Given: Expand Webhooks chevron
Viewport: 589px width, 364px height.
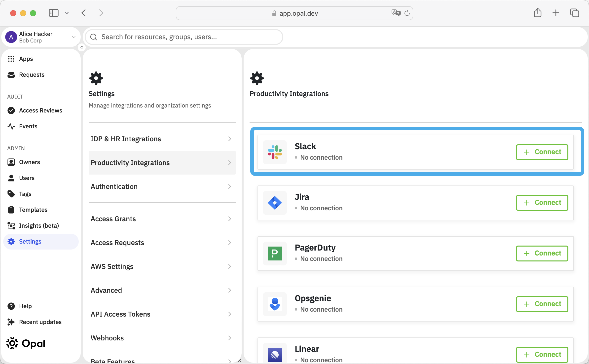Looking at the screenshot, I should pyautogui.click(x=230, y=338).
